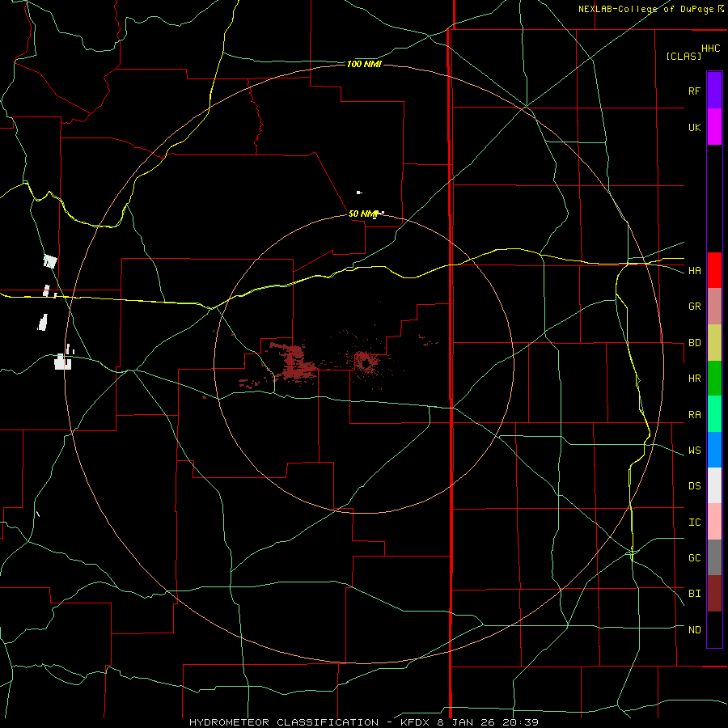Click the dark green HR legend swatch

click(714, 379)
